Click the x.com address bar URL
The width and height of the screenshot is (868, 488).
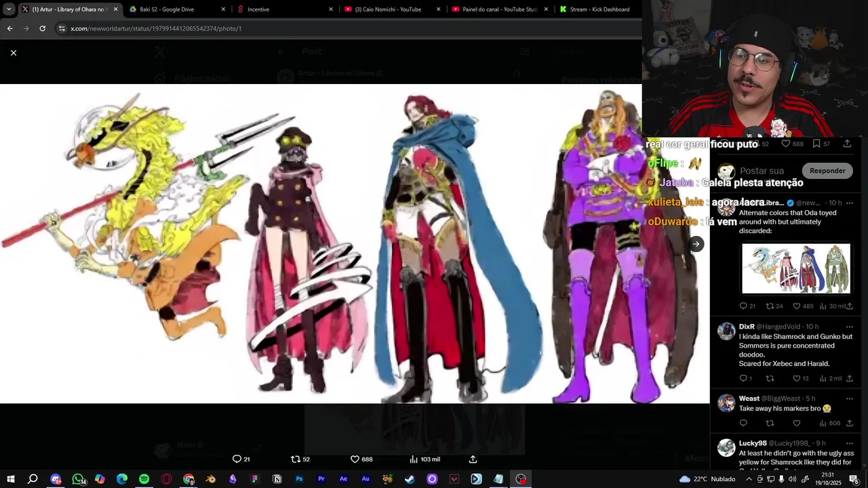156,28
